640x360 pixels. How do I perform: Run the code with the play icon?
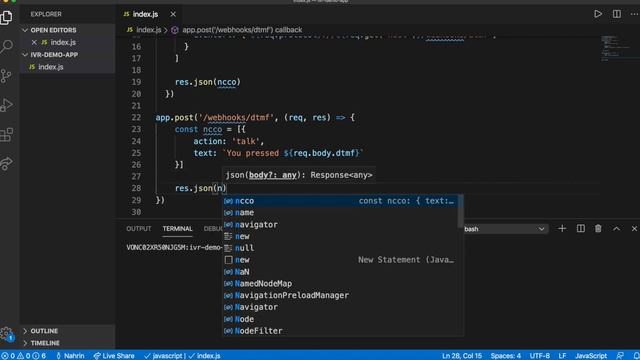coord(598,14)
